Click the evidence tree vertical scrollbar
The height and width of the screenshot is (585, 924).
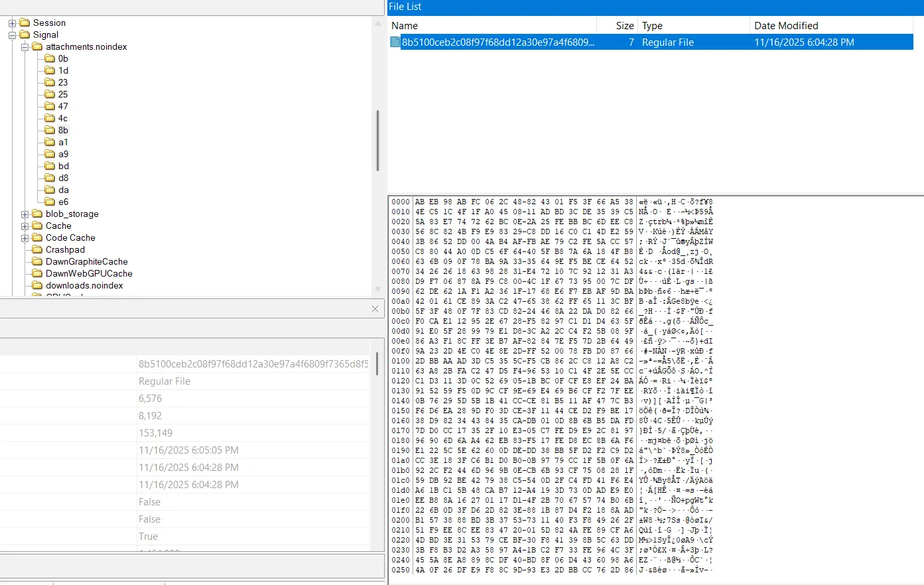pyautogui.click(x=377, y=141)
